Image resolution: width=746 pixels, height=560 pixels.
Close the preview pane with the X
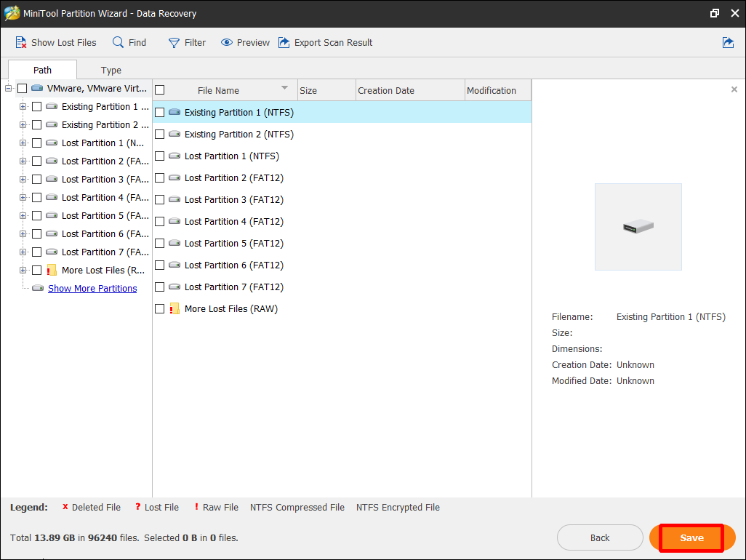pyautogui.click(x=734, y=89)
